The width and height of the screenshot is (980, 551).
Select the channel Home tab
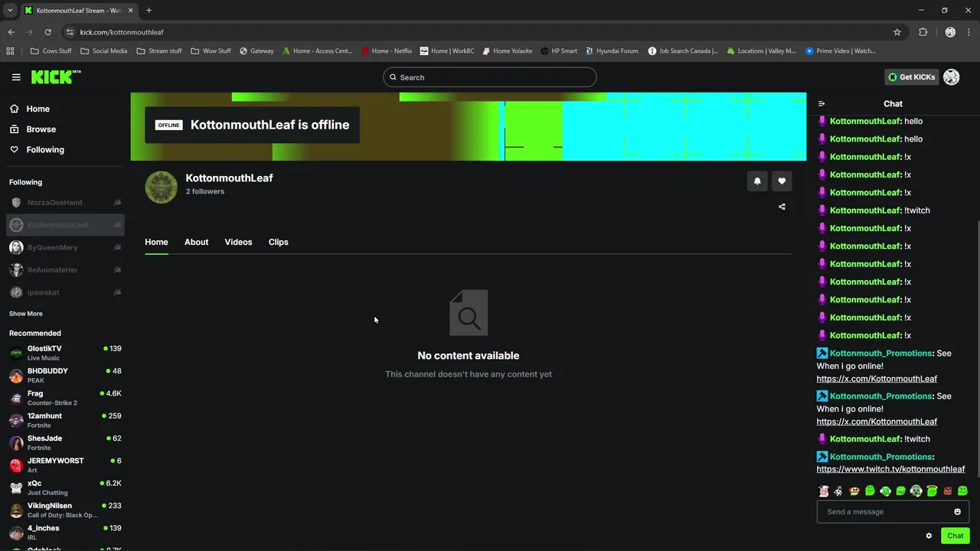pyautogui.click(x=156, y=242)
